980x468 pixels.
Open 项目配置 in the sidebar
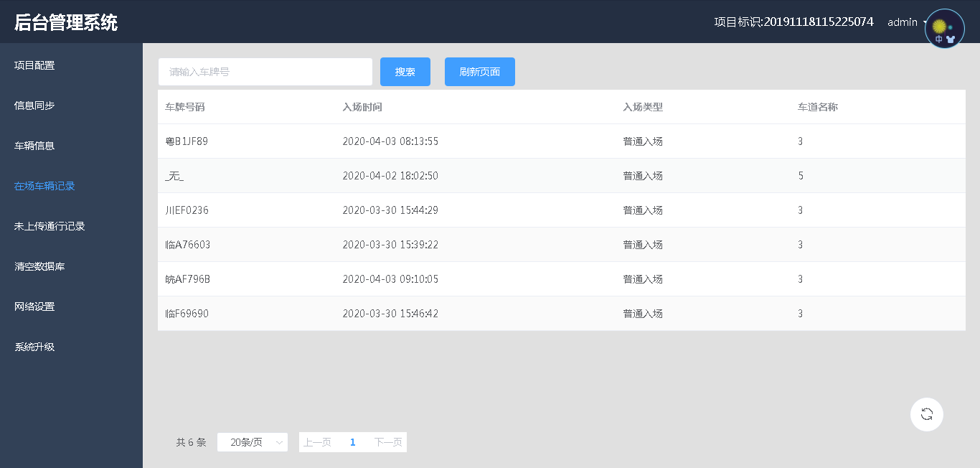(x=34, y=65)
